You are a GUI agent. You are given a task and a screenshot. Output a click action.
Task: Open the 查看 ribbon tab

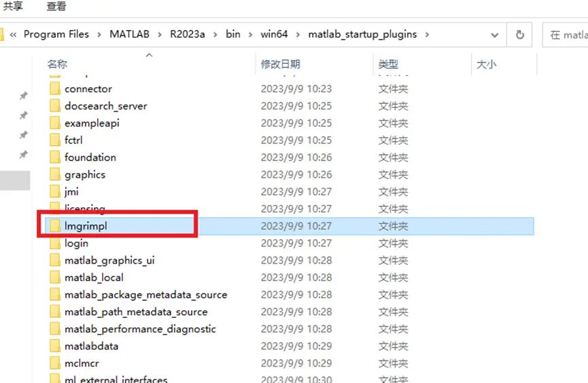coord(56,6)
